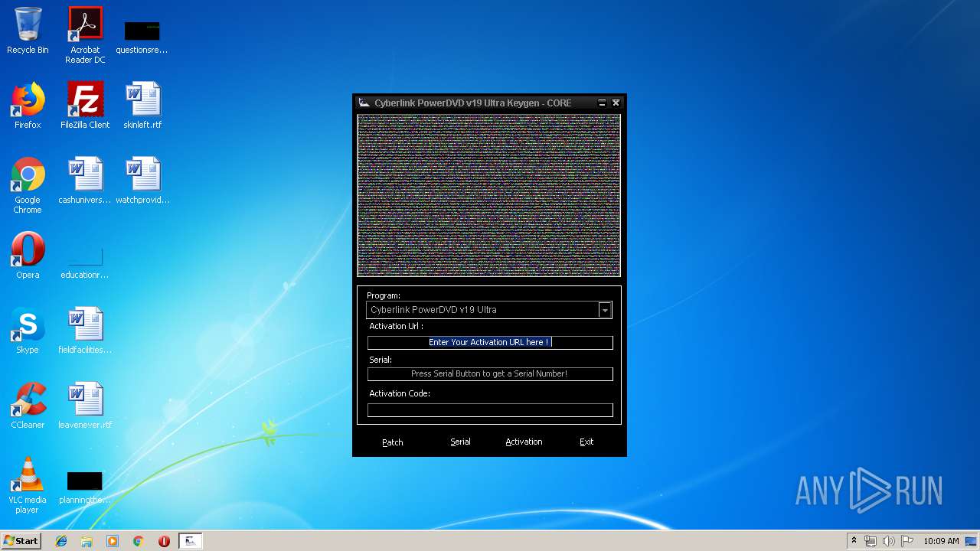The height and width of the screenshot is (551, 980).
Task: Select leavenever.rtf document icon
Action: tap(85, 406)
